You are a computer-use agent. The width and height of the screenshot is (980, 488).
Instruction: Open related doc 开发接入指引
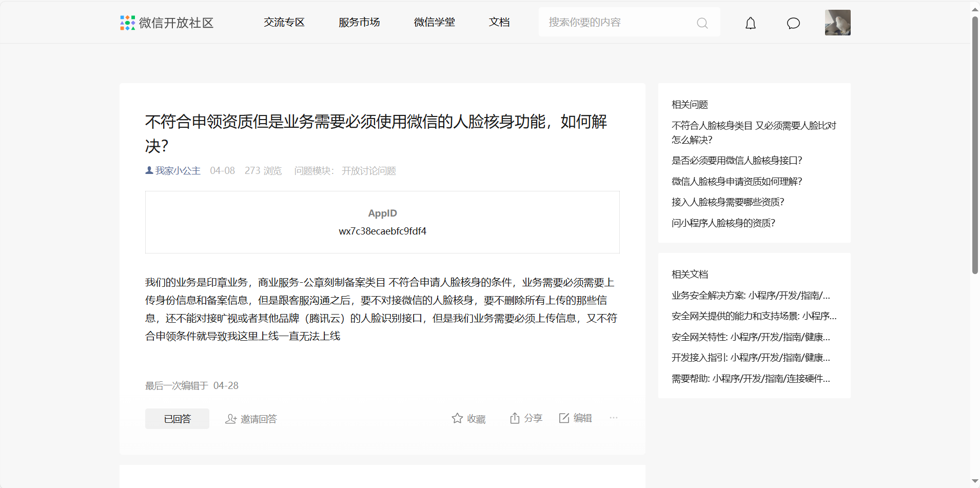pos(751,357)
